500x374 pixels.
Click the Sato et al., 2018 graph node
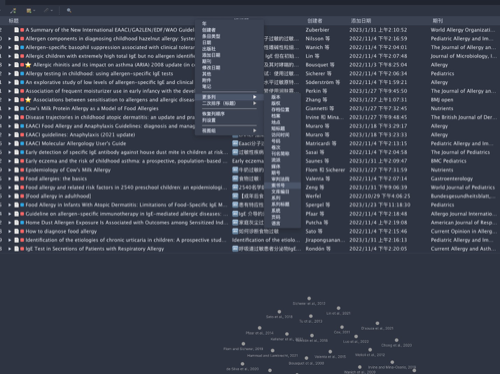click(x=279, y=312)
